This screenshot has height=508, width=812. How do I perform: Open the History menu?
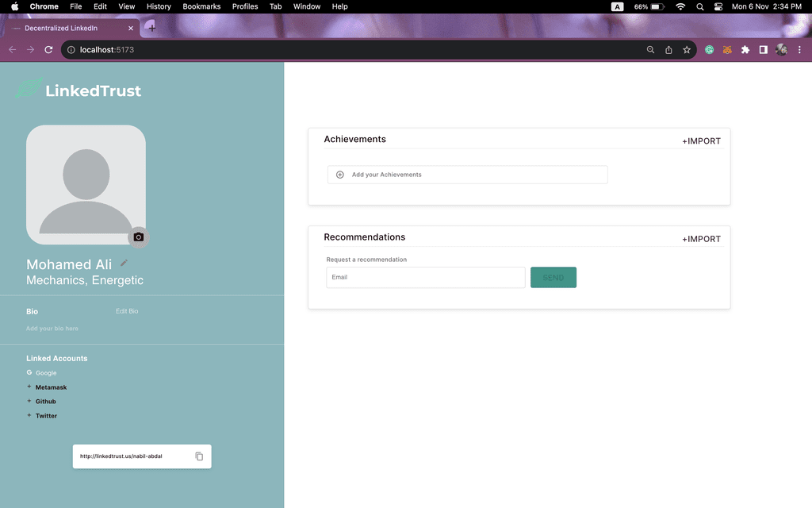[159, 6]
